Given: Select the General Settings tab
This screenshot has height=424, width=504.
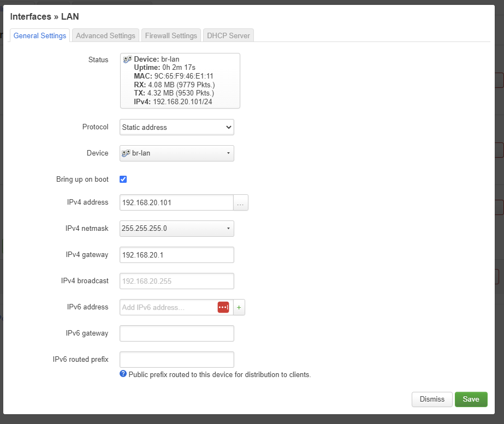Looking at the screenshot, I should point(40,35).
